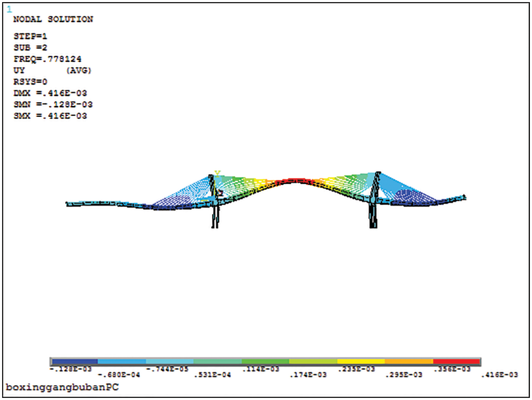Pick the right end of bridge deck
This screenshot has height=400, width=532.
[x=464, y=197]
